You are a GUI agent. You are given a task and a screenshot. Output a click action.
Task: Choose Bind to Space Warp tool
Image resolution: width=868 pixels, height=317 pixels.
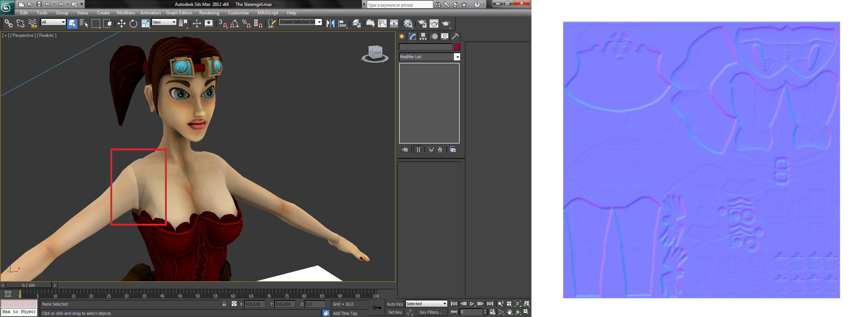click(x=32, y=24)
